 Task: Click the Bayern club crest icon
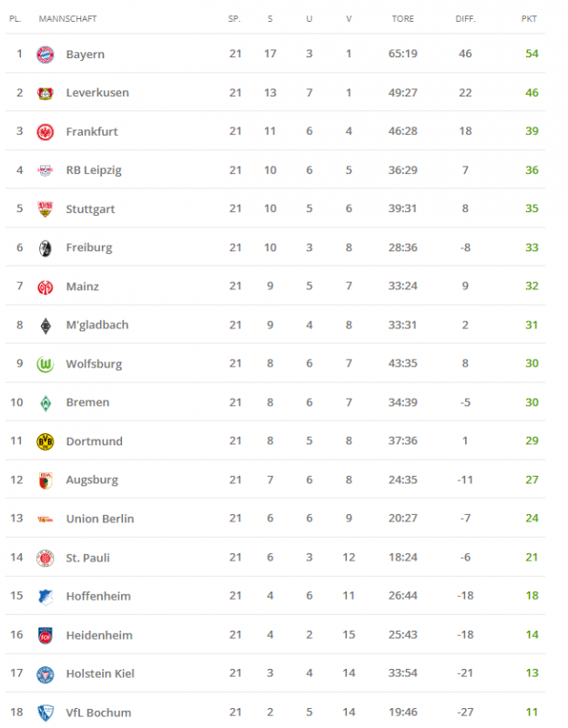46,55
